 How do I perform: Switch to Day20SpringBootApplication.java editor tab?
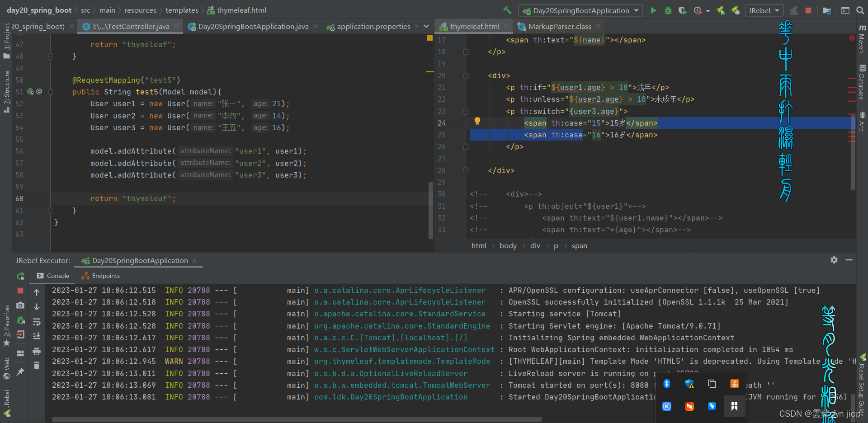253,27
